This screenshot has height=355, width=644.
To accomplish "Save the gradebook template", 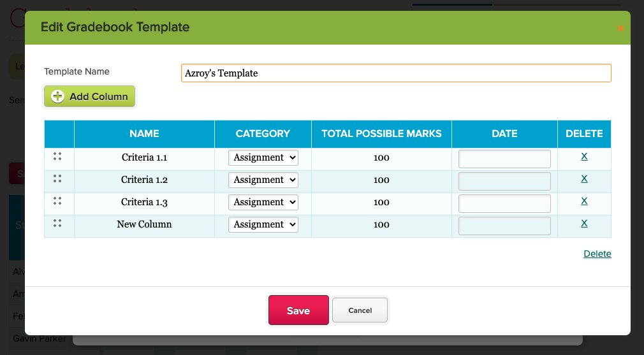I will 298,310.
